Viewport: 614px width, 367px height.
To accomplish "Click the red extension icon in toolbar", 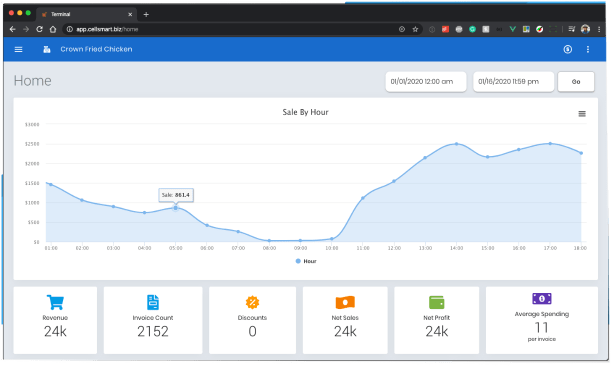I will click(x=445, y=29).
